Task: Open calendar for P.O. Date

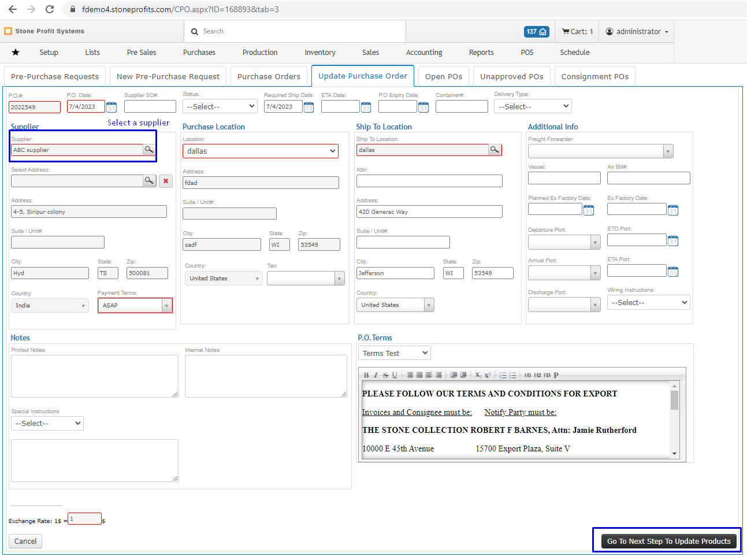Action: (112, 107)
